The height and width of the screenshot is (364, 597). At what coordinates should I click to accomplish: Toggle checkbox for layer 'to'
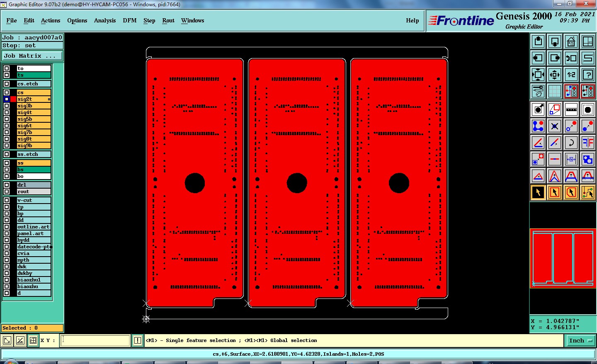[x=7, y=68]
